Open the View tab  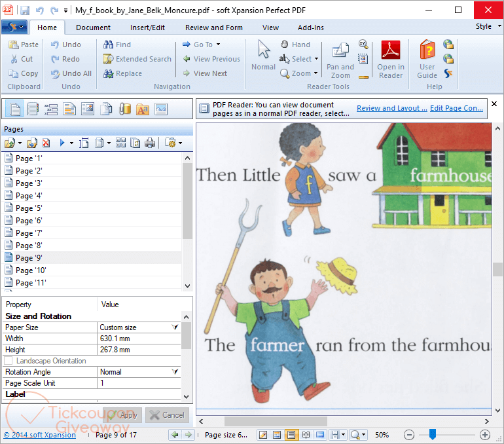point(270,28)
